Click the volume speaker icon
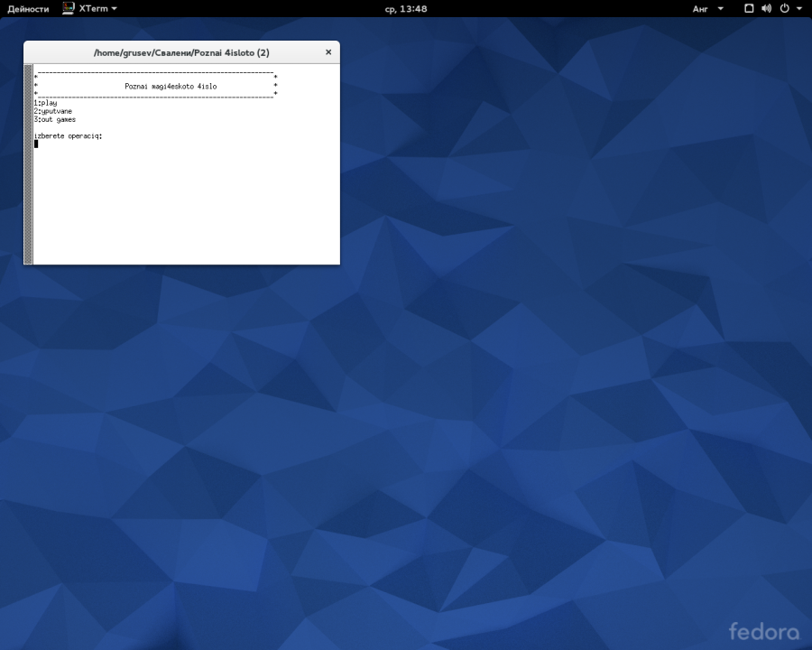 [766, 8]
